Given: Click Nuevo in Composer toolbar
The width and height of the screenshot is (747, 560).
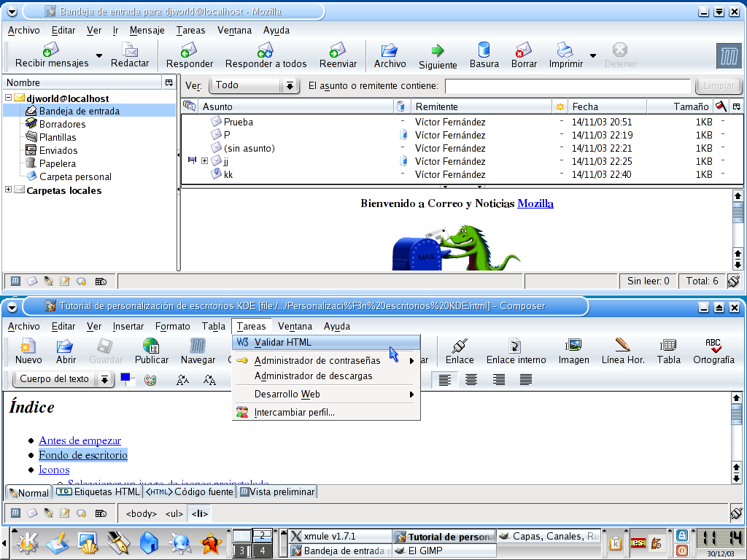Looking at the screenshot, I should click(28, 351).
